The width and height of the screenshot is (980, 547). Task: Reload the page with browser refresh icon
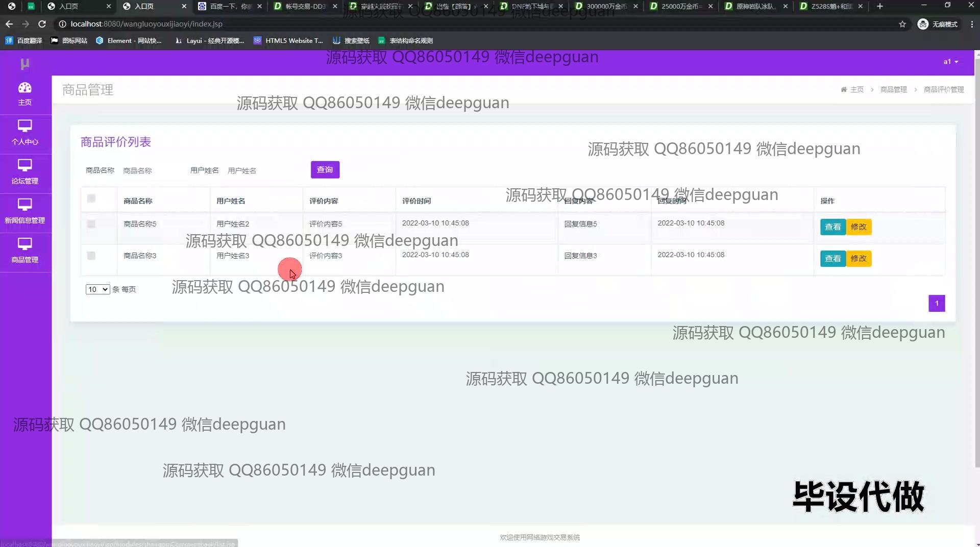coord(42,24)
